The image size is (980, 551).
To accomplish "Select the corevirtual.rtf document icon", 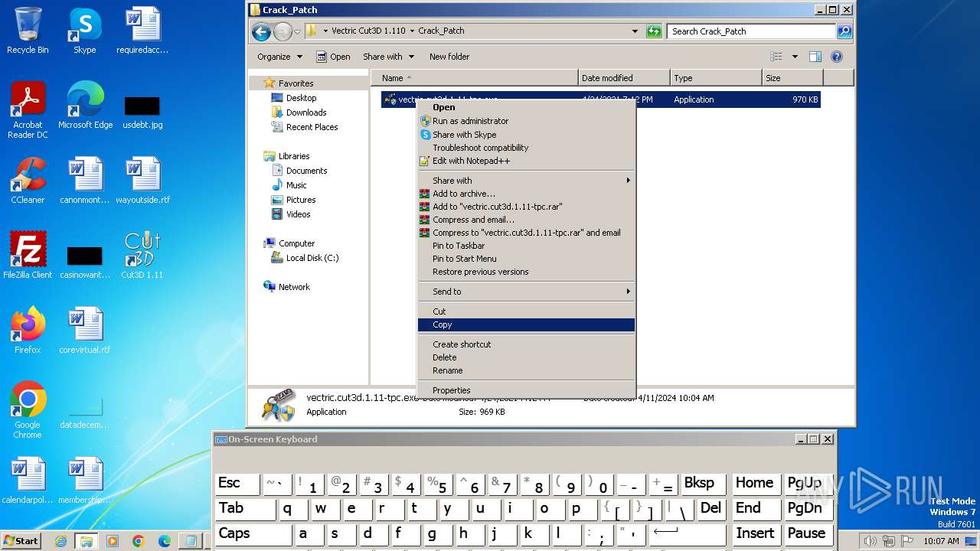I will click(x=84, y=331).
